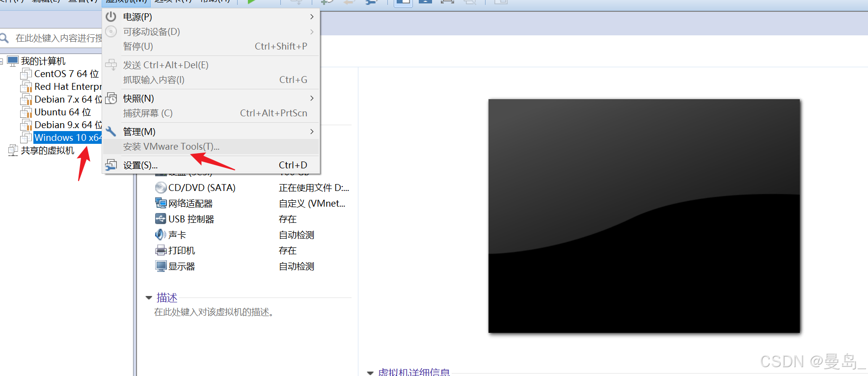Image resolution: width=868 pixels, height=376 pixels.
Task: Select 发送 Ctrl+Alt+Del(E) menu entry
Action: coord(211,65)
